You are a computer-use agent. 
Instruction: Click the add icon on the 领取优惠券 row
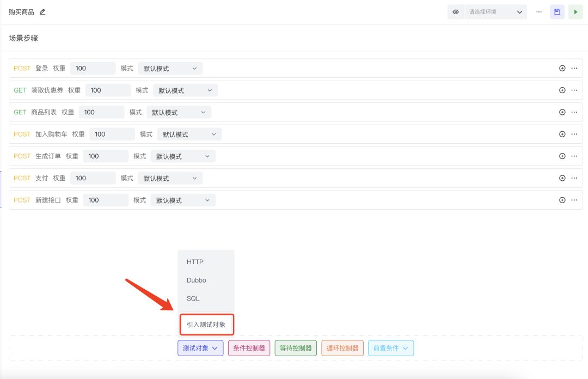562,90
